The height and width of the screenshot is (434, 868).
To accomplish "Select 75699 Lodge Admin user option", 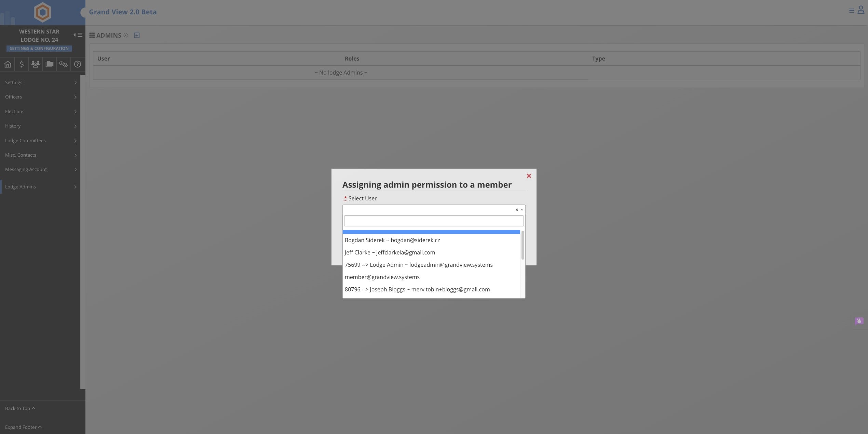I will (431, 265).
